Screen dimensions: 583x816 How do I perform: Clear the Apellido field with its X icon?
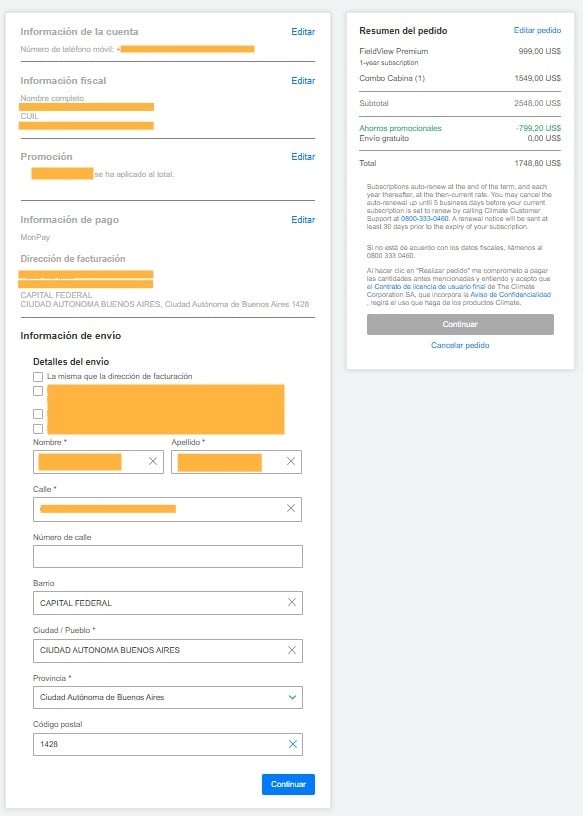click(x=290, y=461)
